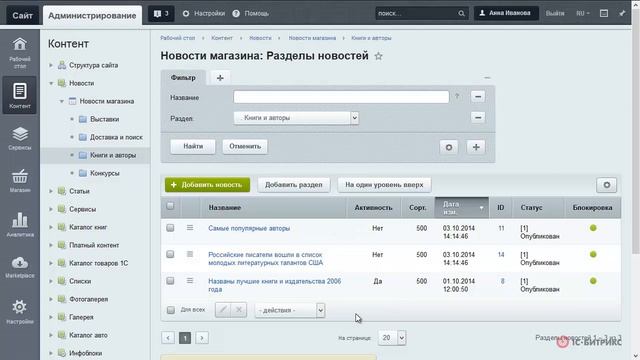Open Помощь in top menu
Viewport: 640px width, 360px height.
(x=251, y=13)
